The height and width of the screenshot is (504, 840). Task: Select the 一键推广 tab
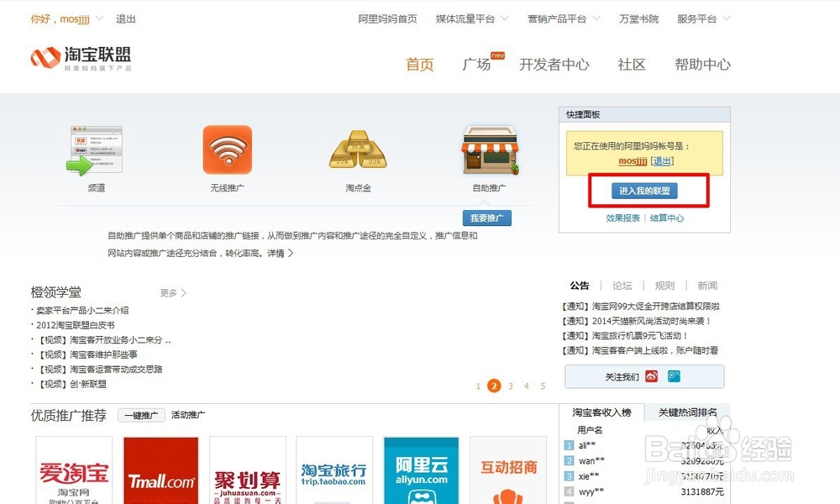(x=141, y=415)
